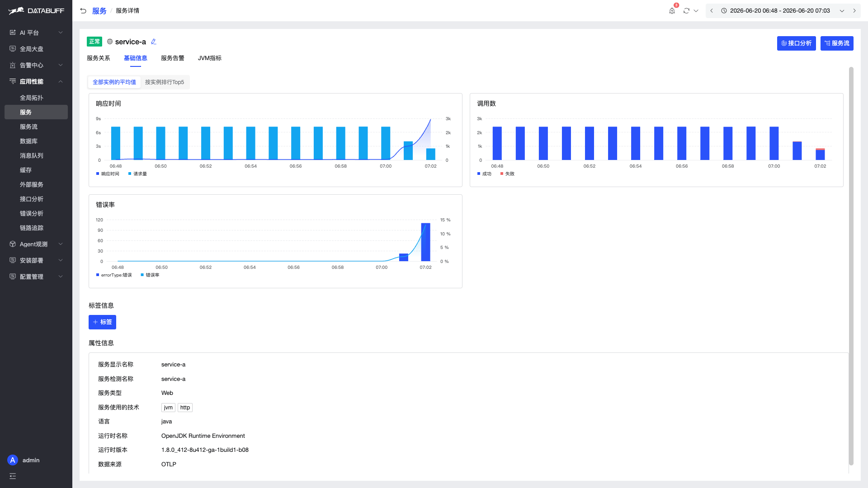868x488 pixels.
Task: Collapse the 应用性能 chevron
Action: [x=61, y=81]
